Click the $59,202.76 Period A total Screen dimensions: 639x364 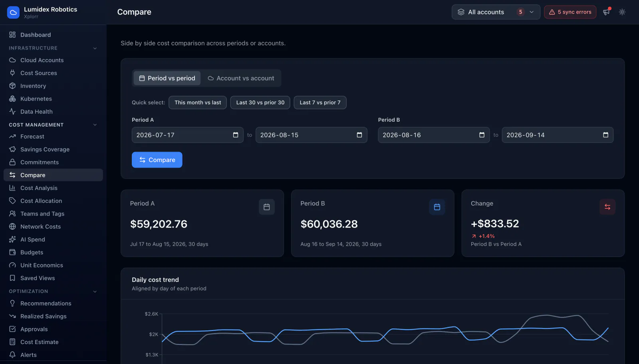pyautogui.click(x=159, y=224)
